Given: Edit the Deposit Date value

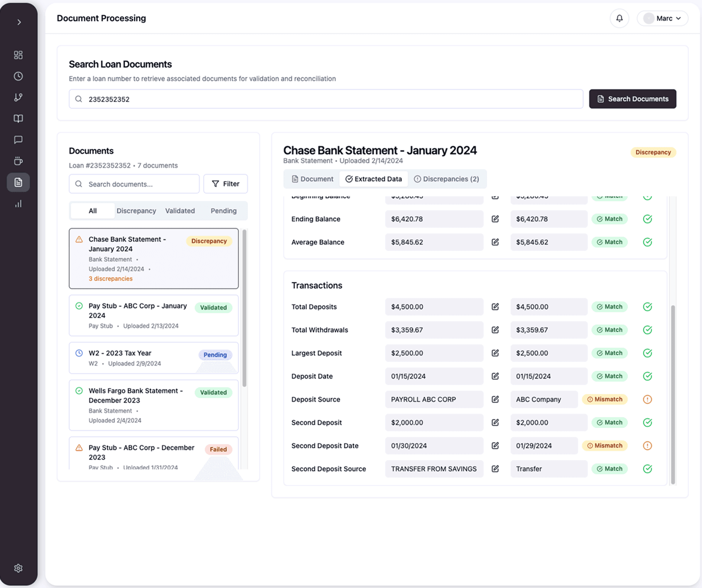Looking at the screenshot, I should coord(495,376).
